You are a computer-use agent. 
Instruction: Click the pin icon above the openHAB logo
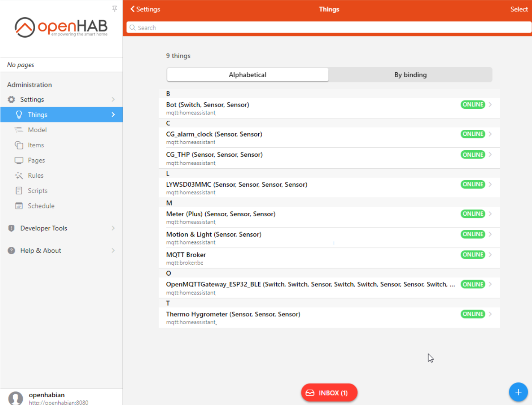pyautogui.click(x=114, y=9)
